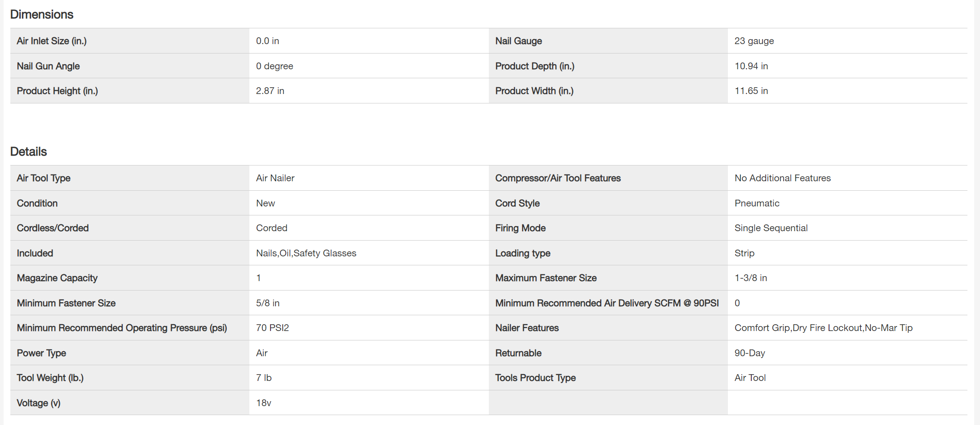The image size is (980, 425).
Task: Click the Air Nailer value
Action: coord(275,178)
